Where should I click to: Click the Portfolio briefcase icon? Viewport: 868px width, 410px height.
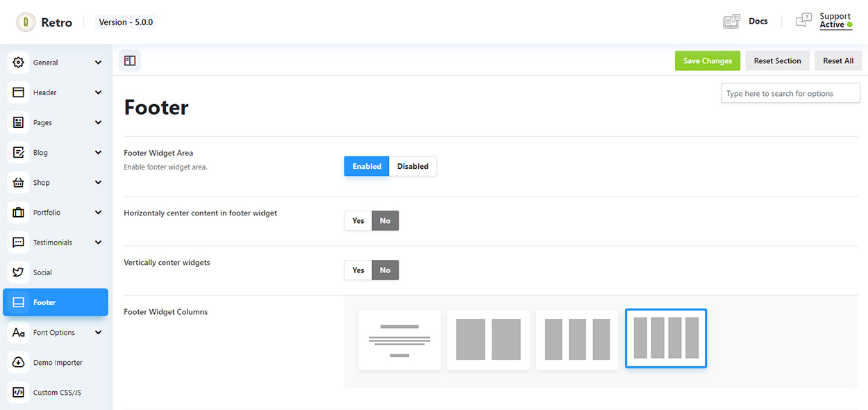click(19, 213)
